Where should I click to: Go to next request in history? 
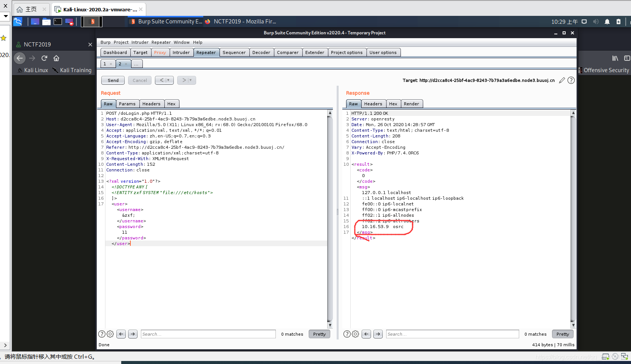tap(187, 80)
